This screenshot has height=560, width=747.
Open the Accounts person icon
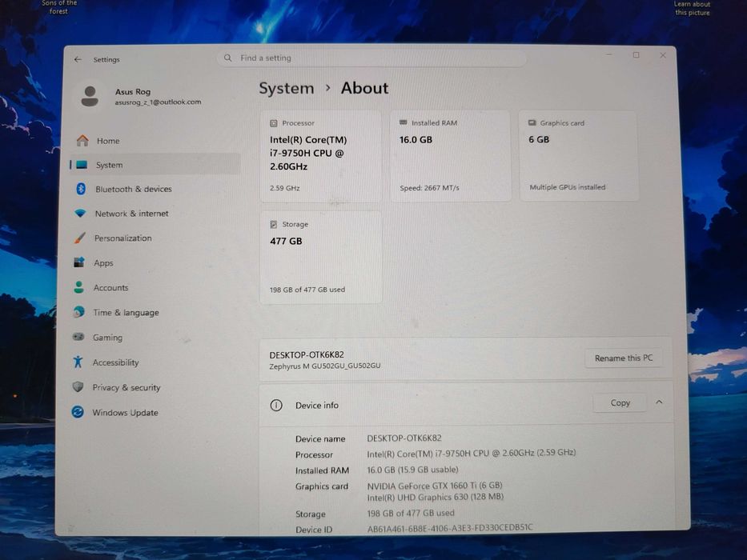(78, 287)
